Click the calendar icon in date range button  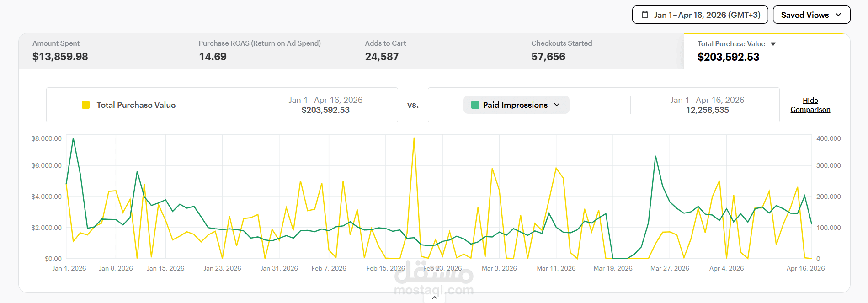[x=645, y=15]
